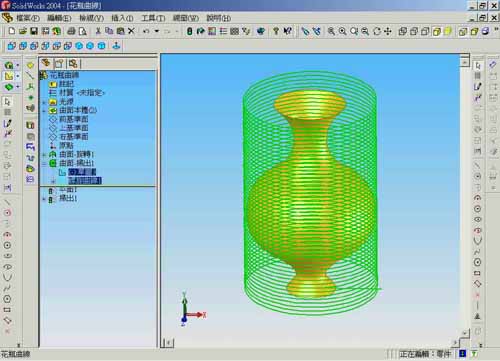Select the Zoom to Fit magnifier icon
Viewport: 500px width, 361px height.
[331, 31]
